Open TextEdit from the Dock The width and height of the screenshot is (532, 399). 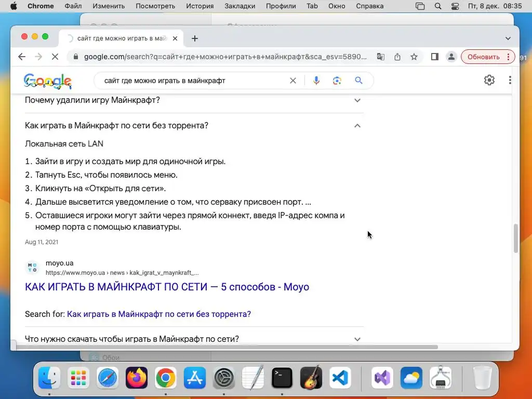253,378
